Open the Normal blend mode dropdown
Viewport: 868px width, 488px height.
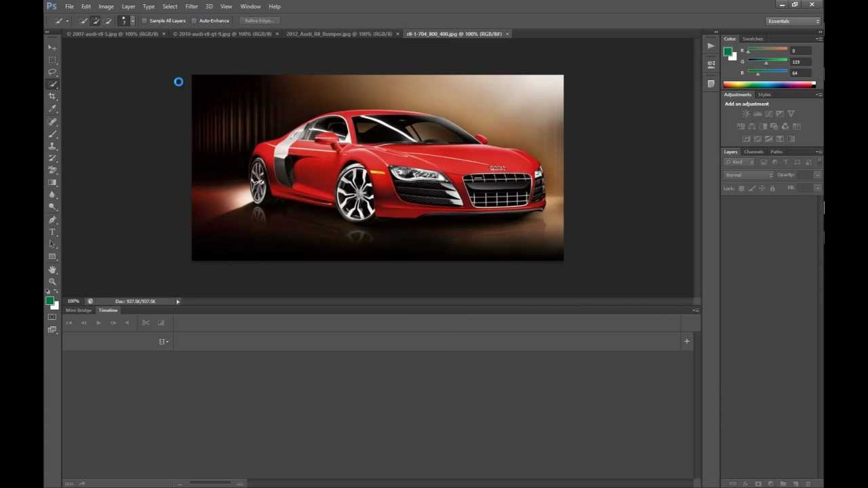[x=749, y=176]
